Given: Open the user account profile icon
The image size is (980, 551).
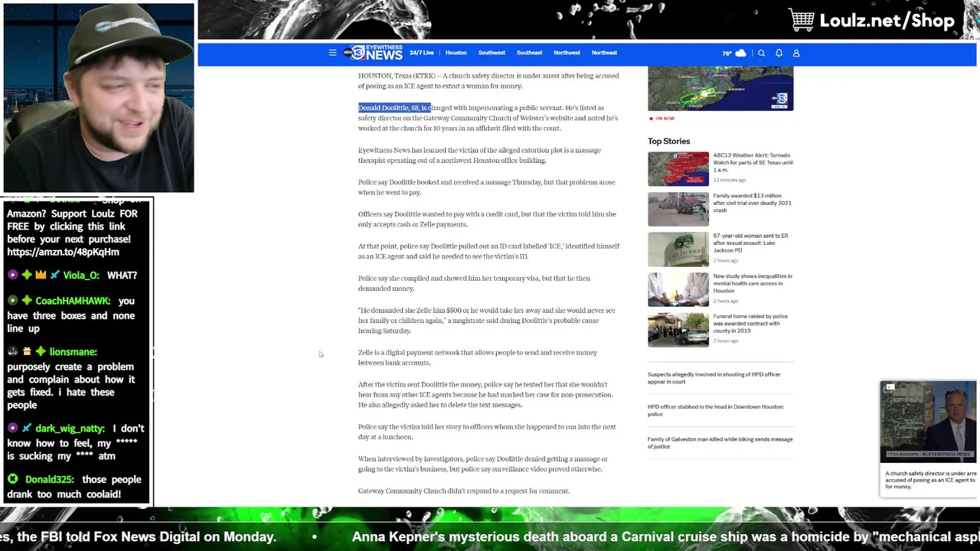Looking at the screenshot, I should click(796, 53).
